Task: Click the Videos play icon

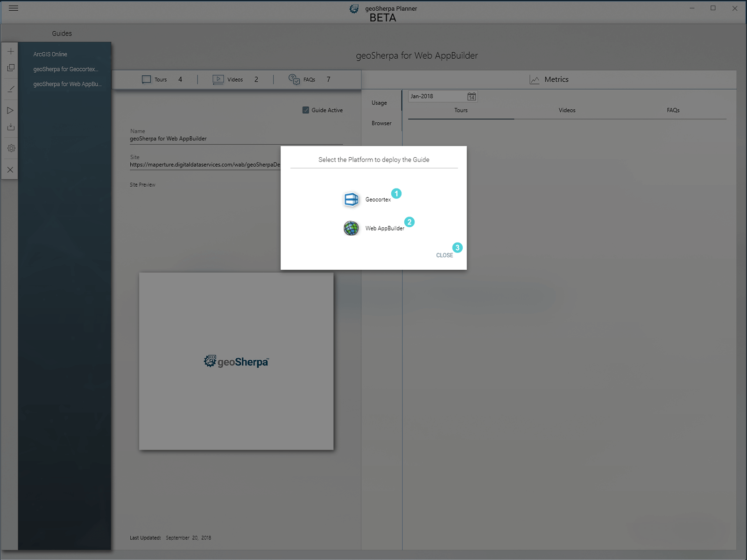Action: pos(218,80)
